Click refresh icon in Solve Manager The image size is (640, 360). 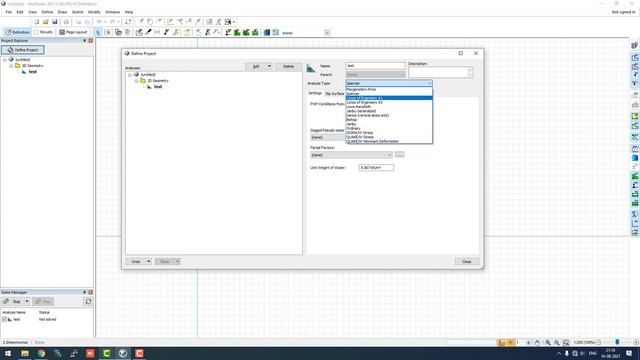[x=88, y=302]
